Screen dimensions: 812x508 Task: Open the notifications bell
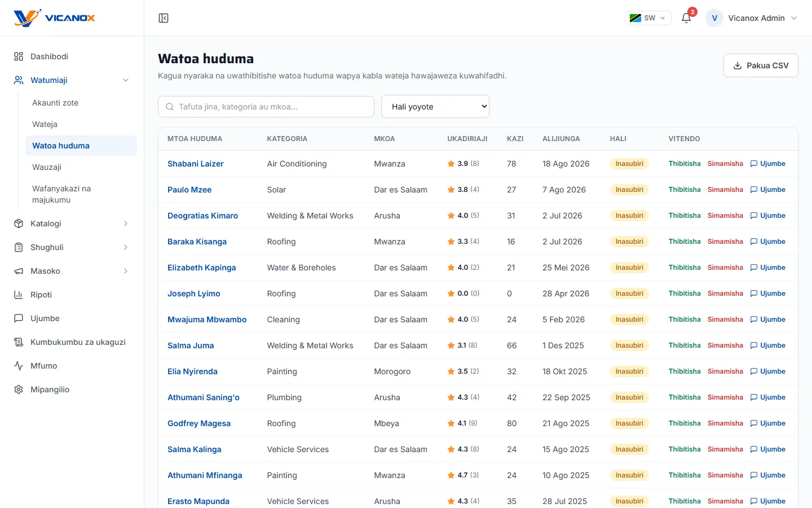click(x=686, y=18)
